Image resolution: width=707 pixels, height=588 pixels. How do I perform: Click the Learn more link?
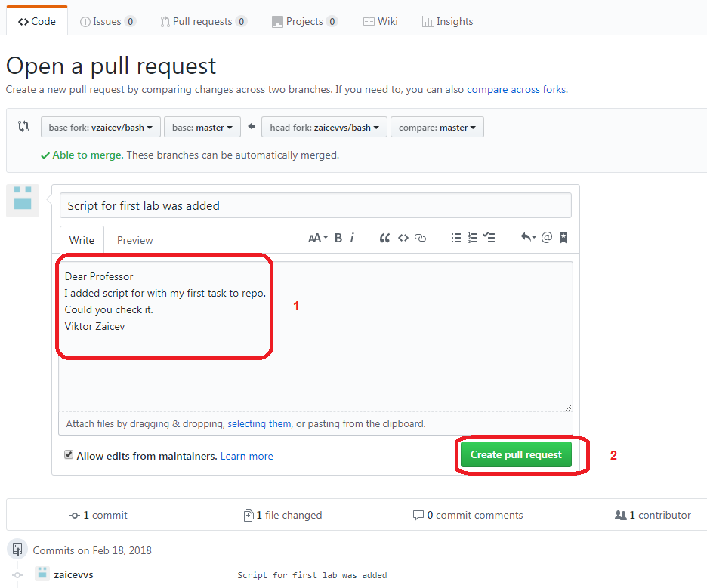pyautogui.click(x=247, y=456)
